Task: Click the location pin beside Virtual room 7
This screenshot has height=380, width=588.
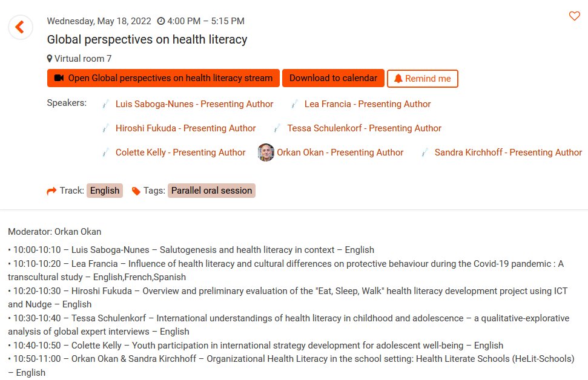Action: [50, 59]
